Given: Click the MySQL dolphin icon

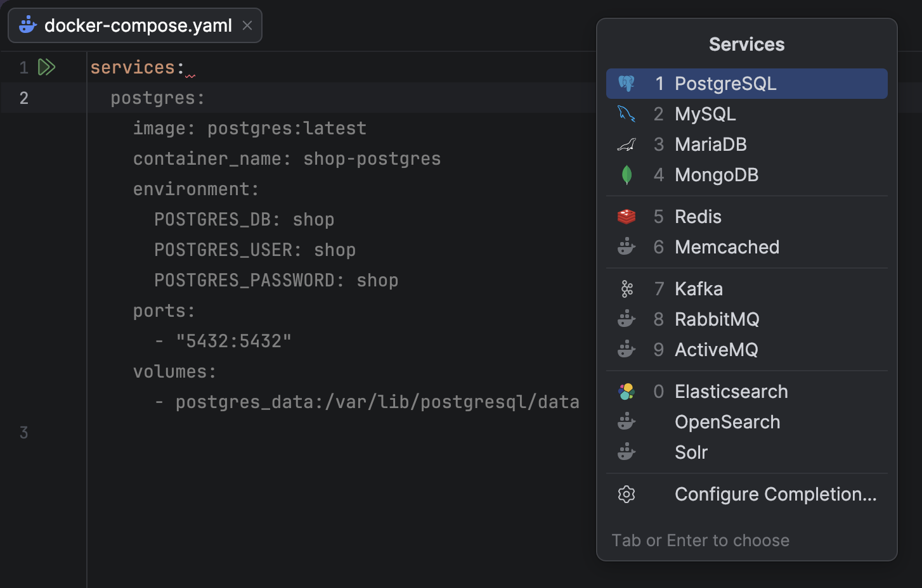Looking at the screenshot, I should [627, 114].
